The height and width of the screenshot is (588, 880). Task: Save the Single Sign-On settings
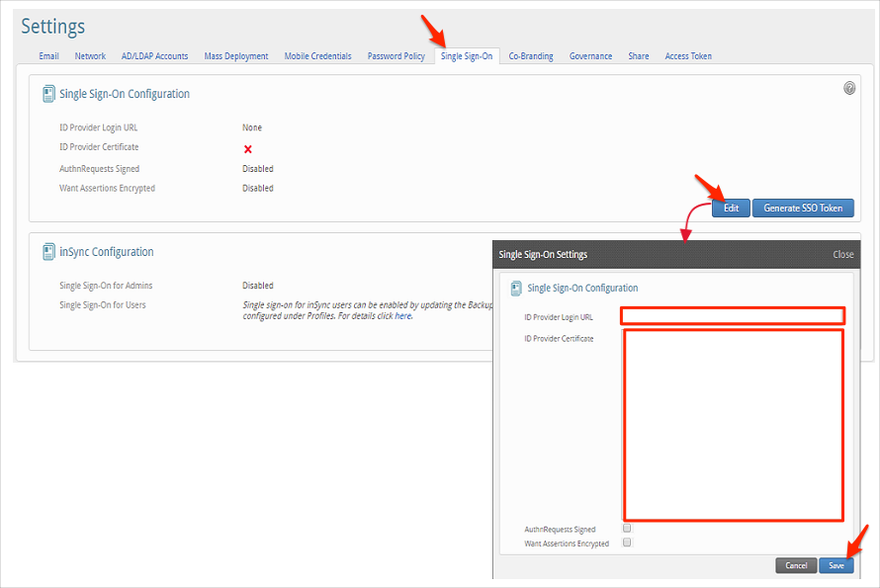(x=836, y=565)
